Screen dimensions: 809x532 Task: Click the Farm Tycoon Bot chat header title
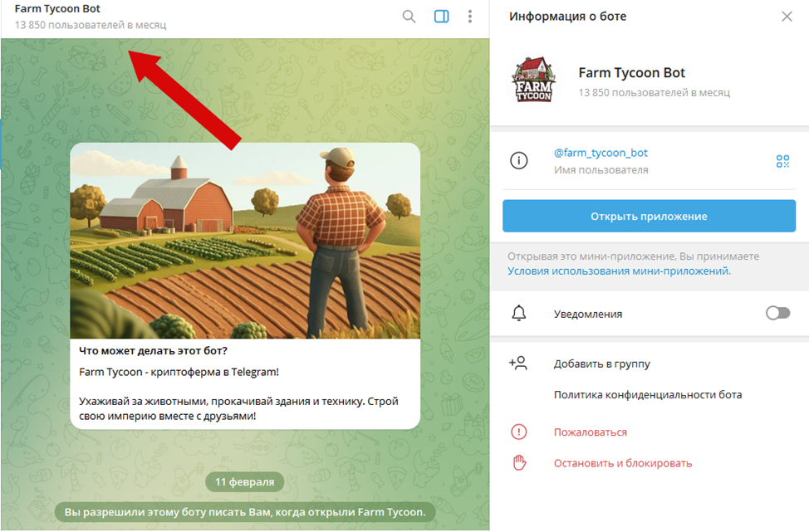[57, 9]
